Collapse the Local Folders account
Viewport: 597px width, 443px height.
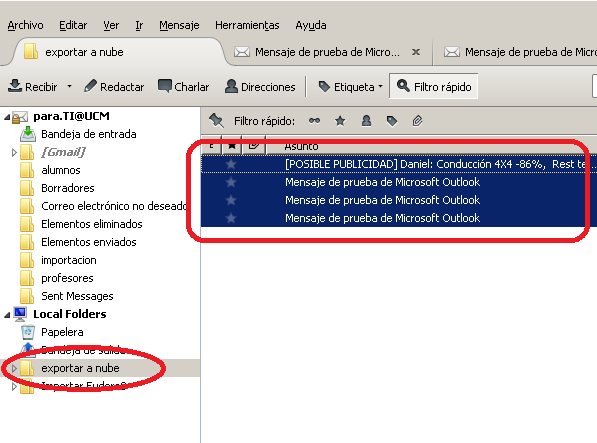7,315
